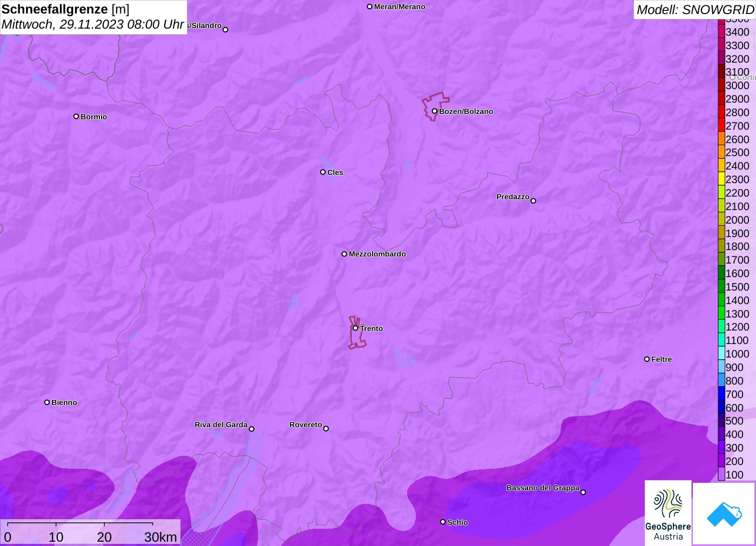The width and height of the screenshot is (756, 546).
Task: Click the Trento city marker
Action: (x=355, y=328)
